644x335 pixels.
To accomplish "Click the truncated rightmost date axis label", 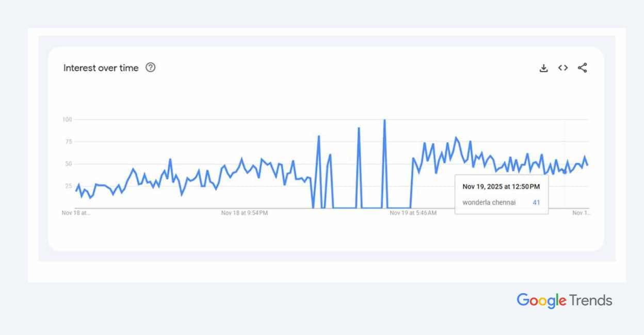I will click(x=581, y=213).
